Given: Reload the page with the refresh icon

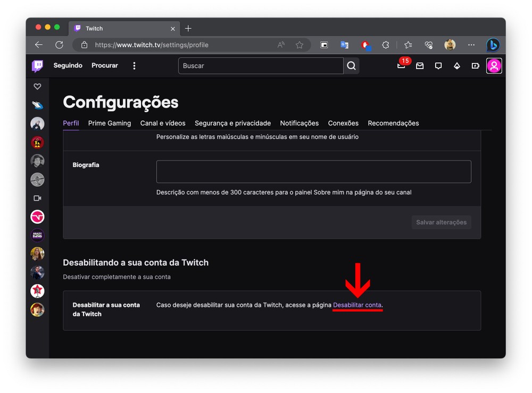Looking at the screenshot, I should 60,45.
